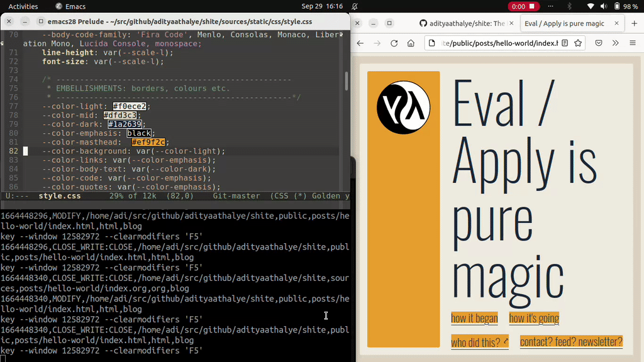Viewport: 644px width, 362px height.
Task: Click the '--color-background' line
Action: click(133, 151)
